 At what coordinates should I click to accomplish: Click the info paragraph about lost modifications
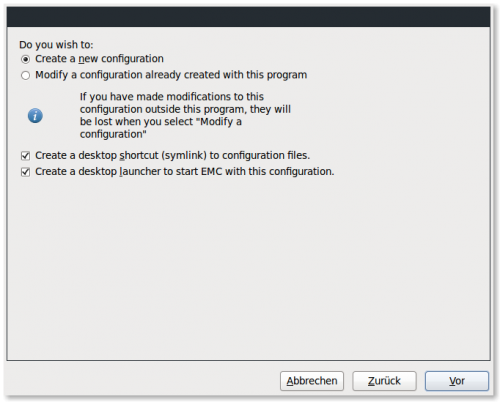pyautogui.click(x=185, y=115)
